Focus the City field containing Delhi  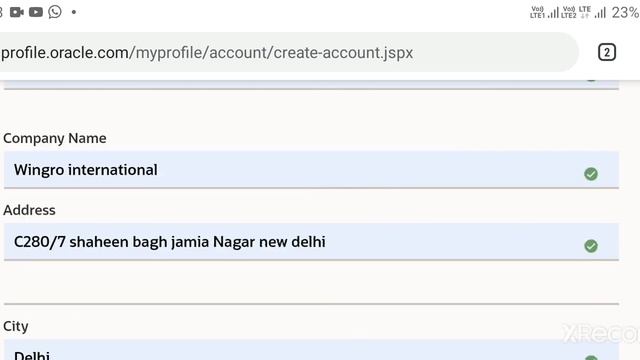(311, 350)
